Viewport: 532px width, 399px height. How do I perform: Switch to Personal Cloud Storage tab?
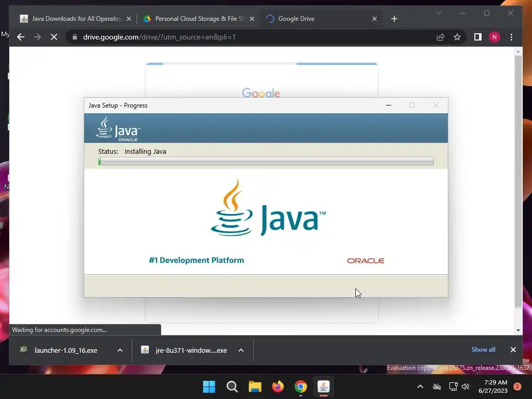(198, 19)
